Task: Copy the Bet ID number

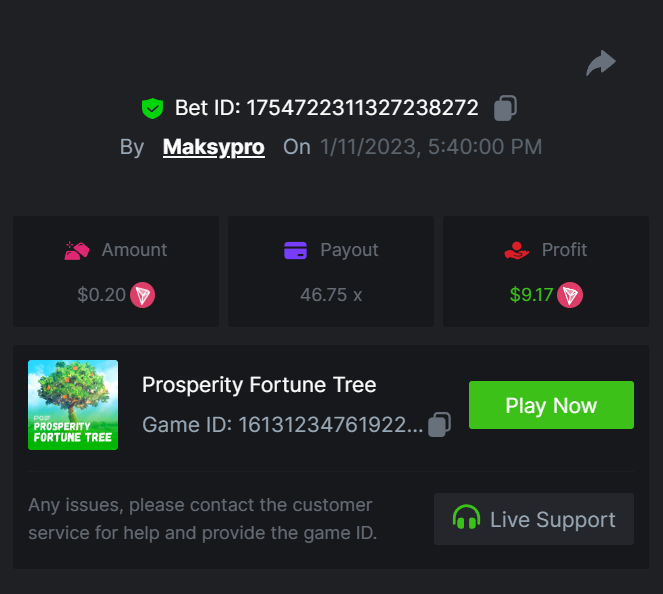Action: (x=506, y=108)
